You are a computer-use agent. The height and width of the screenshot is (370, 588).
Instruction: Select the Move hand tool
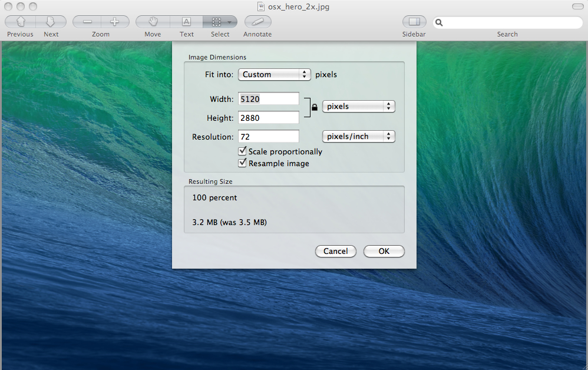[153, 22]
